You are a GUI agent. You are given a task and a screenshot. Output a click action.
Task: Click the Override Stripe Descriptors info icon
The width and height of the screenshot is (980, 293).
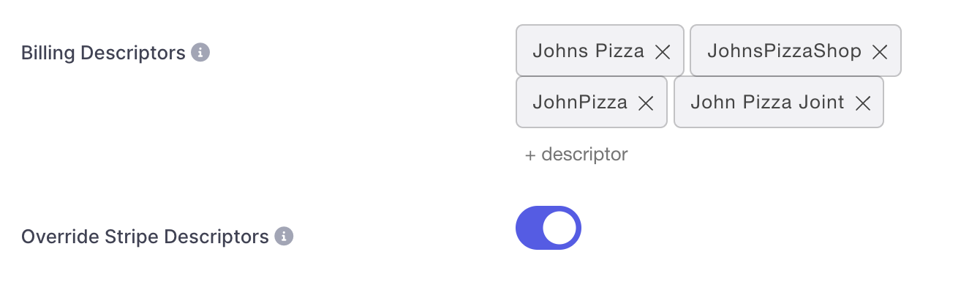[x=284, y=237]
